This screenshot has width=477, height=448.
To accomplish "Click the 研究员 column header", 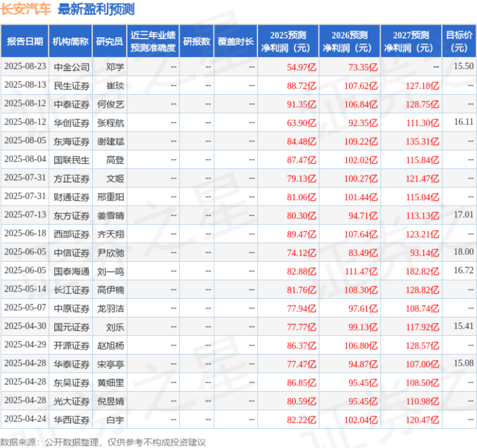I will tap(109, 41).
